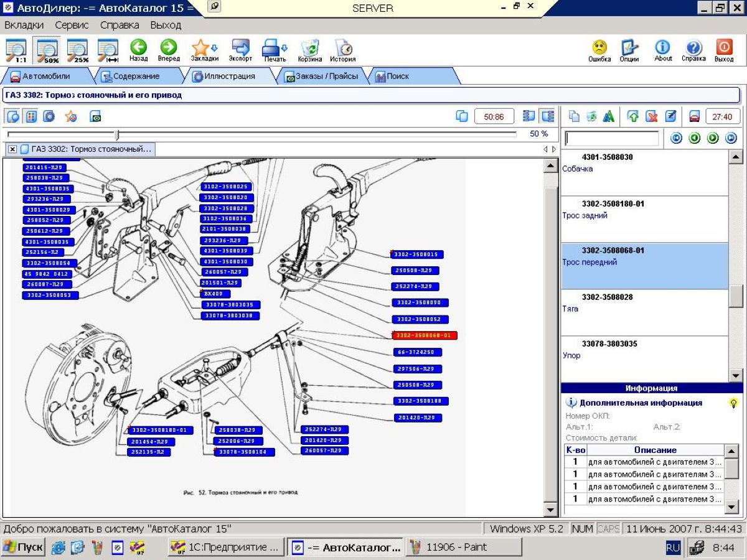Open the История history
Screen dimensions: 747x560
click(343, 50)
